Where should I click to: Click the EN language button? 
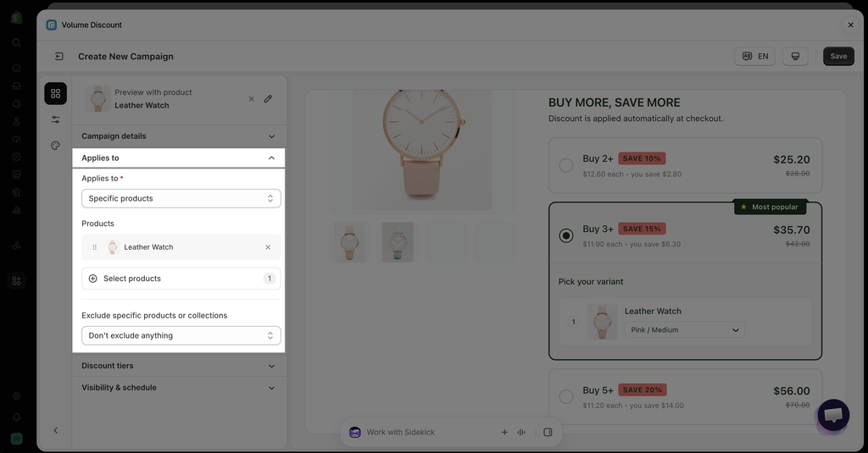754,57
